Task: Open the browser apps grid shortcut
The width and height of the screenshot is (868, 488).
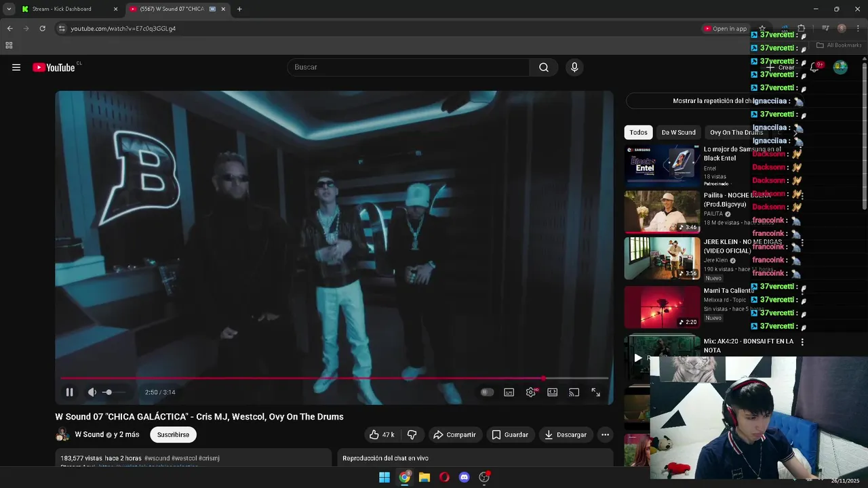Action: (x=9, y=45)
